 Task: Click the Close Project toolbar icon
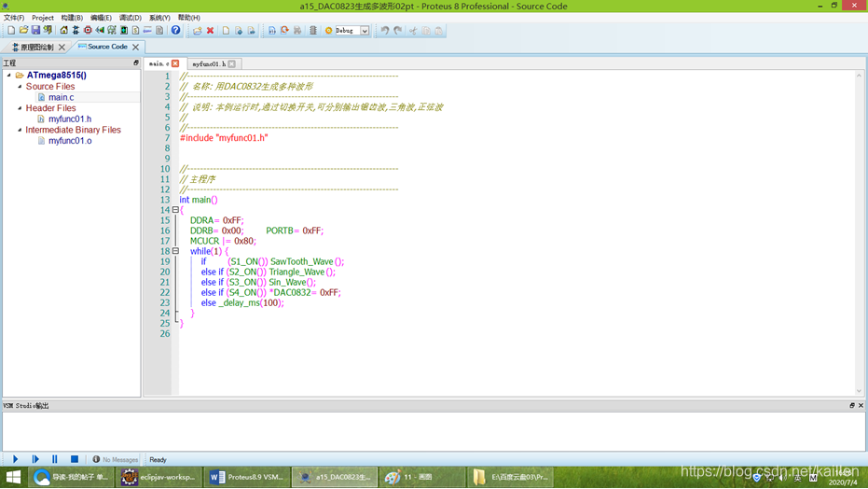click(48, 31)
